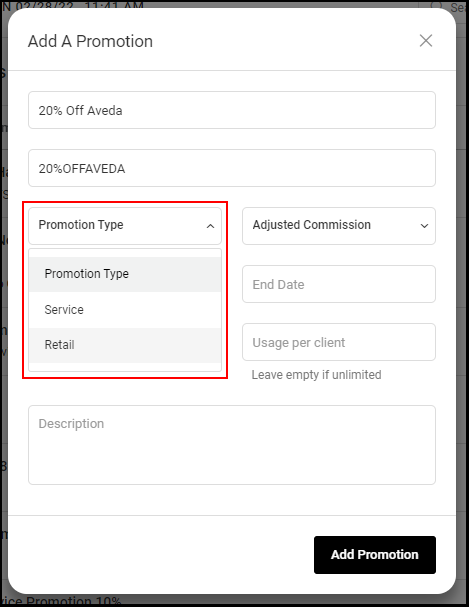Close the Add A Promotion dialog
This screenshot has height=607, width=469.
pyautogui.click(x=426, y=41)
